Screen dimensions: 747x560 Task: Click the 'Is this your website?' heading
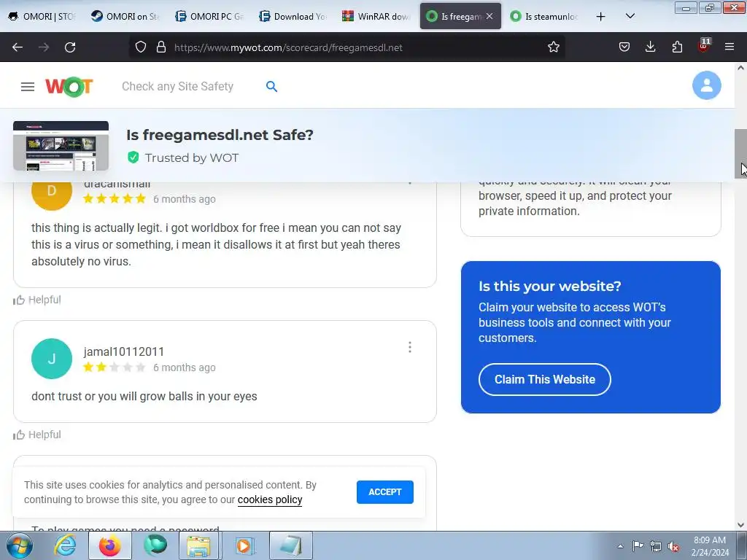click(x=550, y=286)
